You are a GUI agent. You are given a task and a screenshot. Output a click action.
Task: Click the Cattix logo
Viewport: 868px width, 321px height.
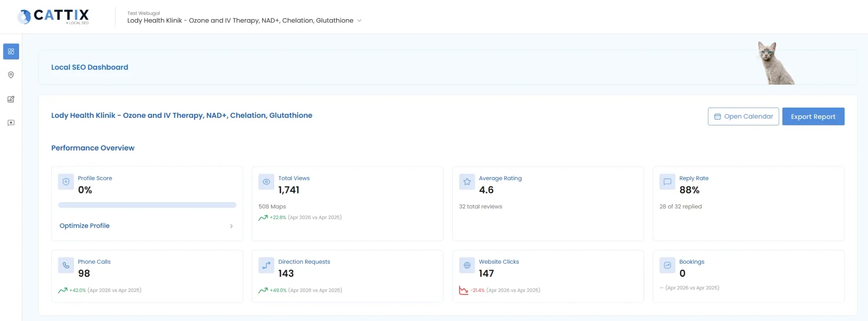coord(53,16)
